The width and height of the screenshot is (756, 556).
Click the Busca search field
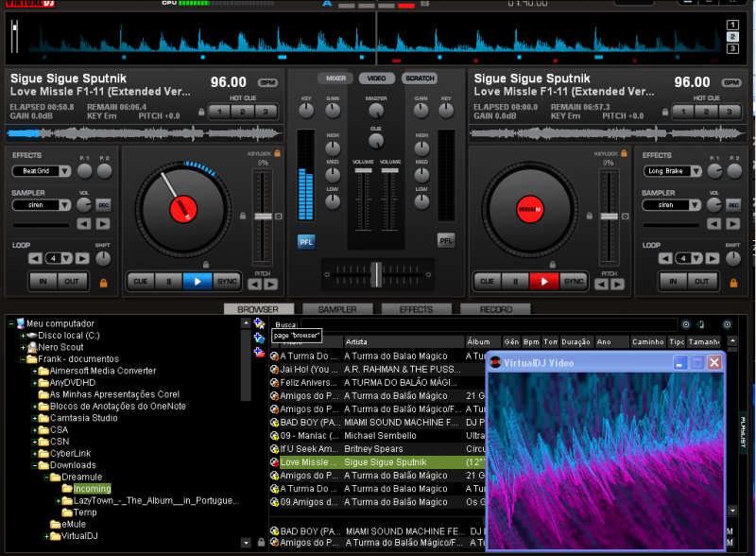click(x=489, y=325)
